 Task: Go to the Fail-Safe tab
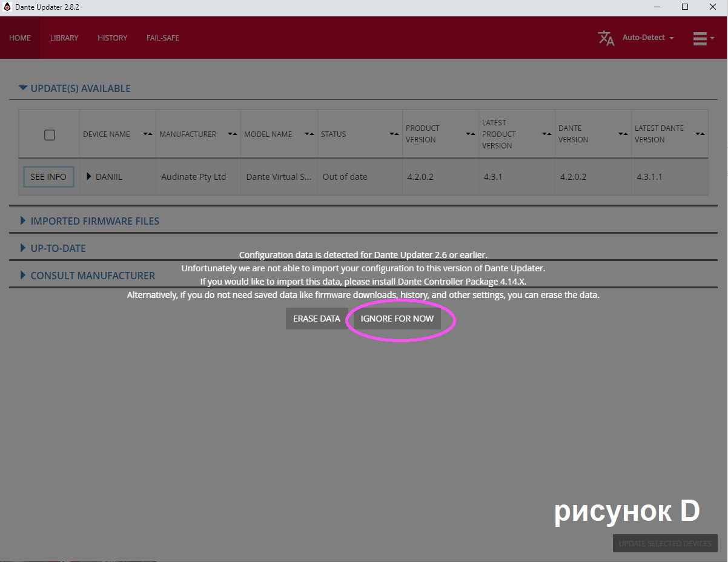(163, 38)
